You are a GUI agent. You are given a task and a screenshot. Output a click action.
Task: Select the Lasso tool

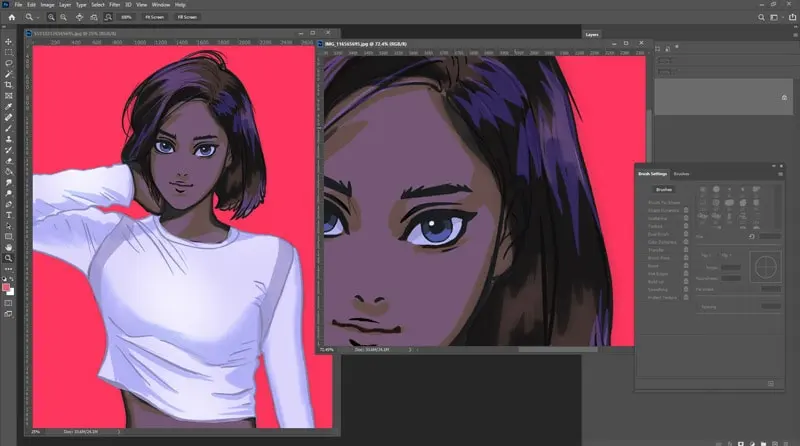[x=8, y=63]
